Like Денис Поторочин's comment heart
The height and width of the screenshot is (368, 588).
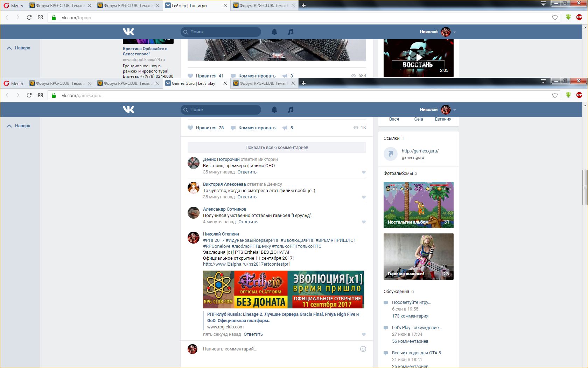tap(364, 172)
